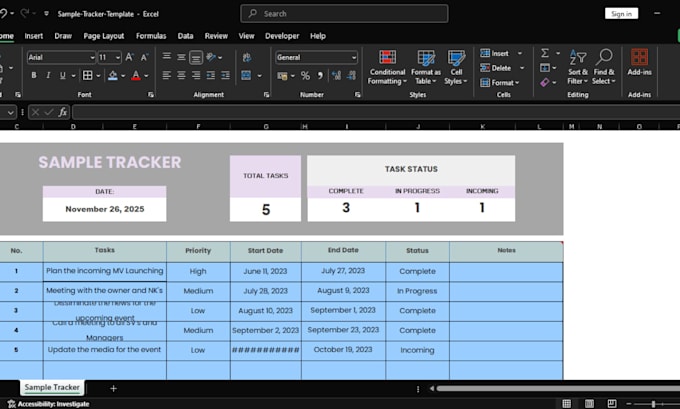Open the Add-ins button

click(639, 63)
